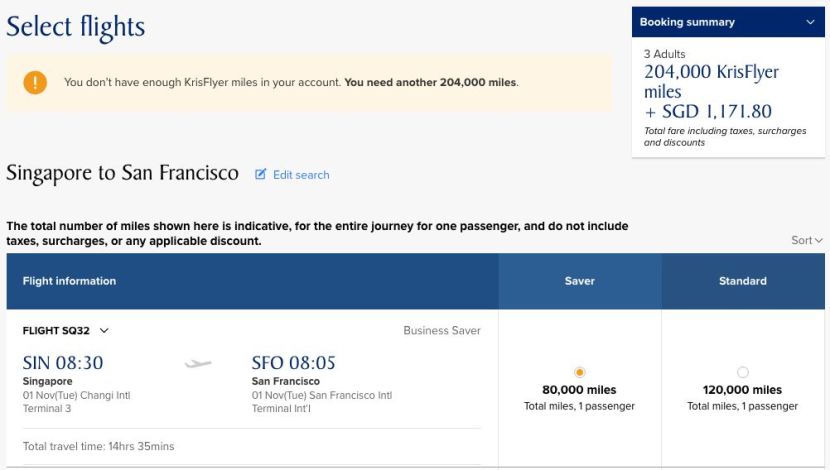This screenshot has width=830, height=470.
Task: Click the pencil icon beside Edit search
Action: (x=261, y=175)
